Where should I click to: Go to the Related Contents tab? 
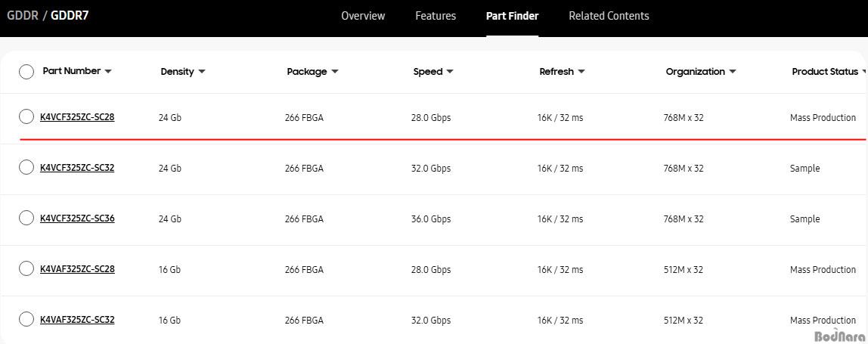pyautogui.click(x=609, y=16)
